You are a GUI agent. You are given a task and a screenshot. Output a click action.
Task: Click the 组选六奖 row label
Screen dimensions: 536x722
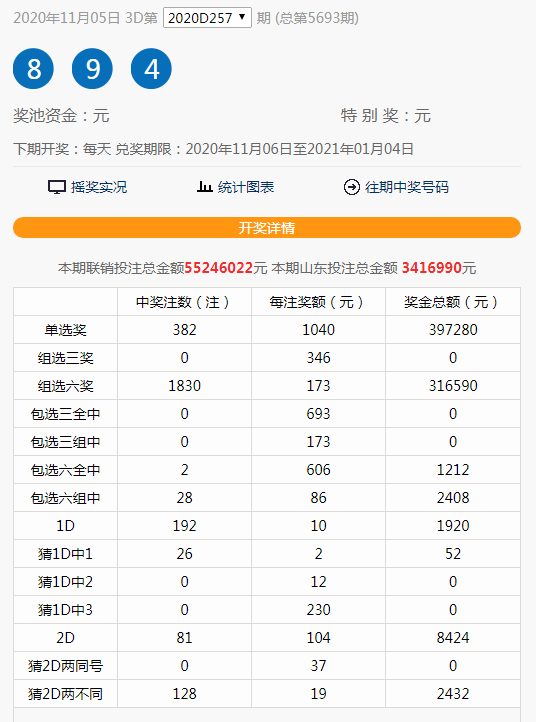pyautogui.click(x=65, y=386)
